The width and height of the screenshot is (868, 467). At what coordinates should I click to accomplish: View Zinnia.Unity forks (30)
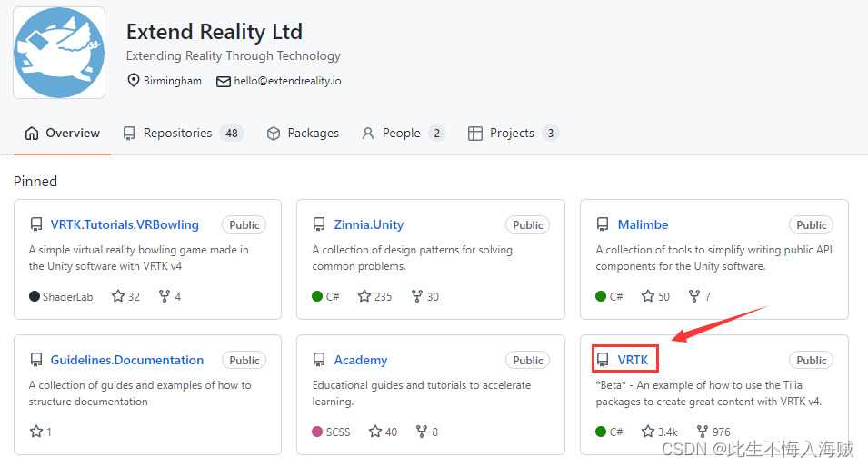[425, 296]
